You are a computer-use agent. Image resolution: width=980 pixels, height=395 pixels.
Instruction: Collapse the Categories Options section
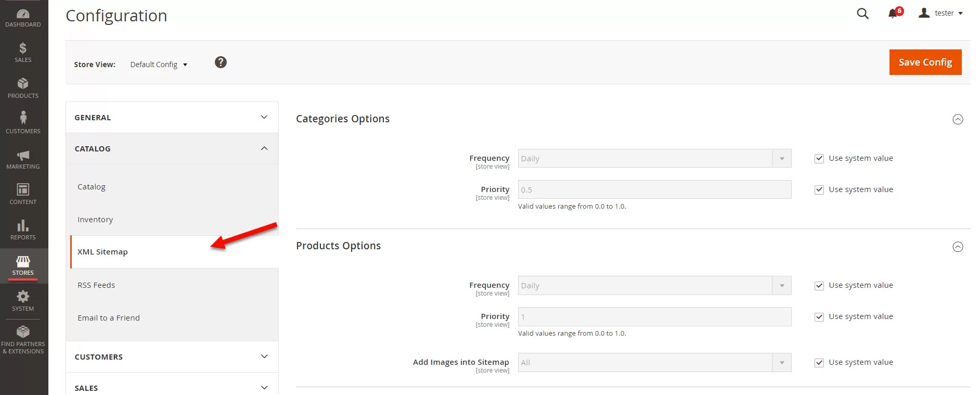pyautogui.click(x=958, y=119)
